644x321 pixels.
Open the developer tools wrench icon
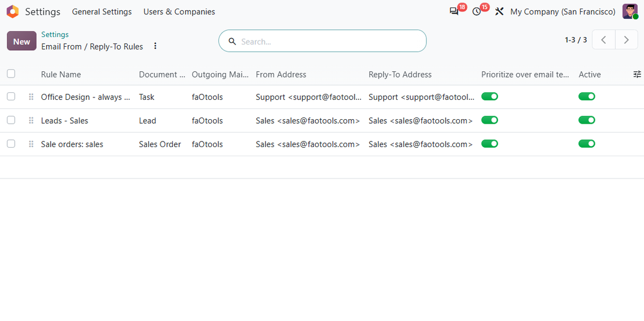[x=499, y=11]
